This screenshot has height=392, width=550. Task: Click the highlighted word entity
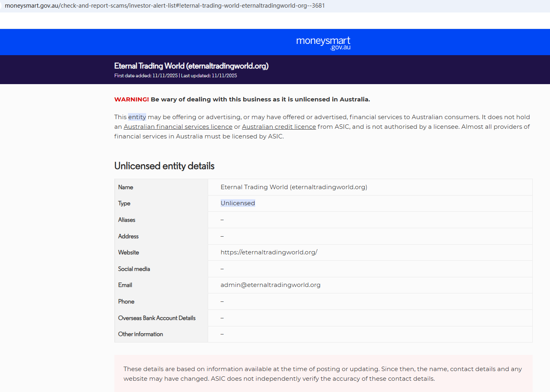click(x=137, y=117)
